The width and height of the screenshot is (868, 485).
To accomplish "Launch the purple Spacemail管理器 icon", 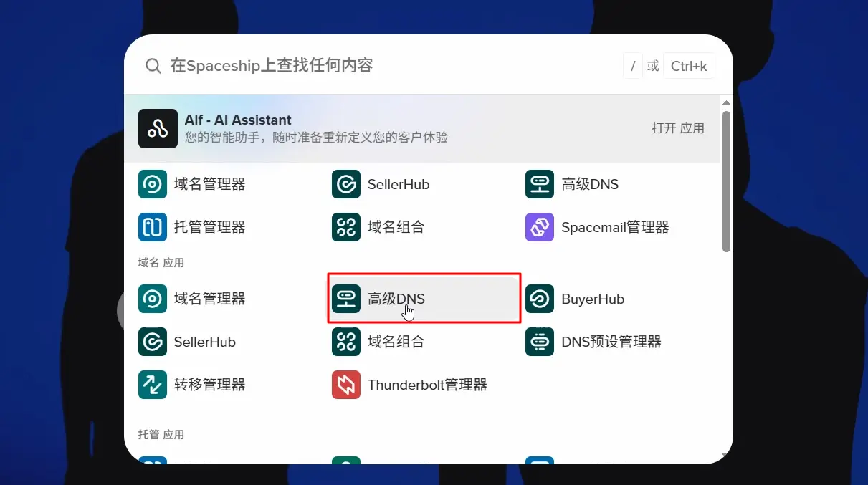I will (539, 227).
